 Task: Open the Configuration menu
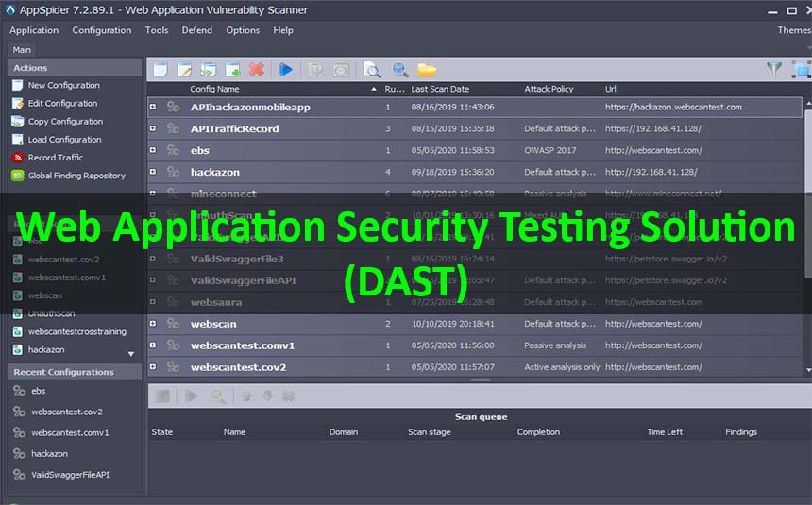click(x=102, y=30)
